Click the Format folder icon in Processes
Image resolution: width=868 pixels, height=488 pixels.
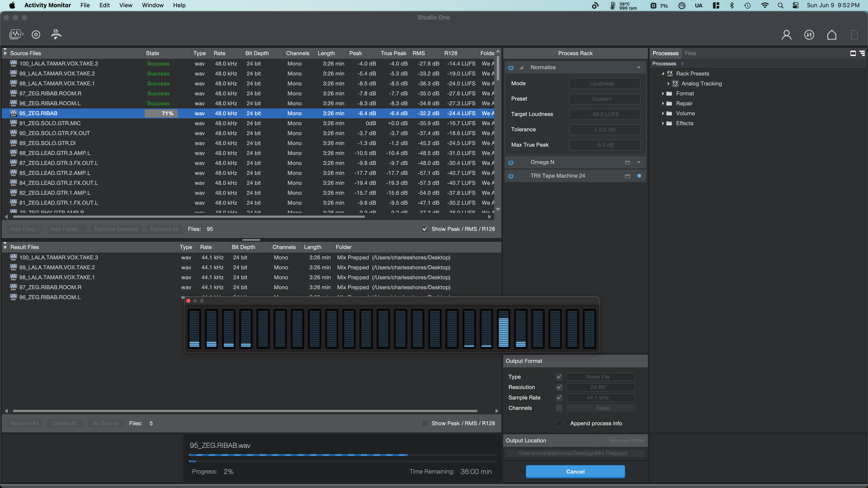click(670, 93)
